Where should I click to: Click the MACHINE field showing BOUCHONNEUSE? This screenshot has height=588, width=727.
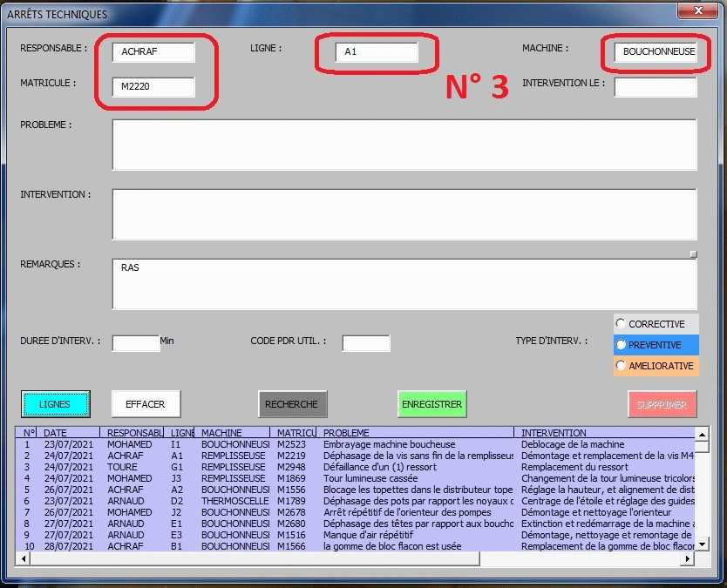pos(655,51)
